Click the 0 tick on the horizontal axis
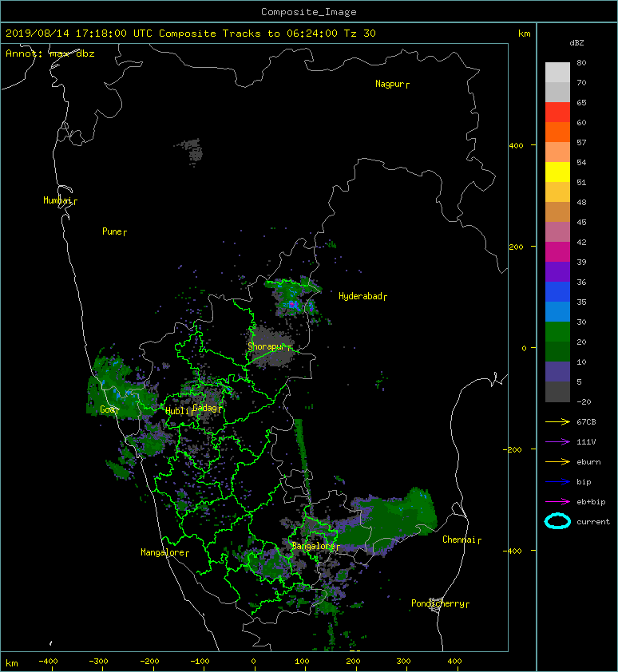The width and height of the screenshot is (618, 672). pyautogui.click(x=254, y=662)
